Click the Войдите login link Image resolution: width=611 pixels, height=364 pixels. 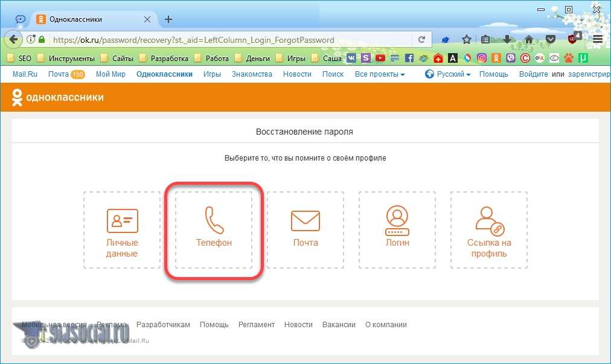click(x=534, y=74)
